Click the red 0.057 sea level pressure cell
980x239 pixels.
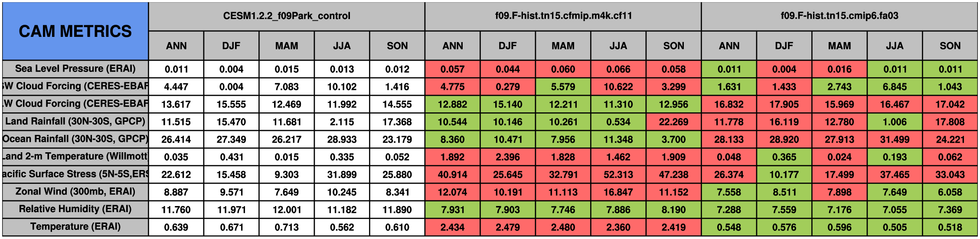pyautogui.click(x=453, y=69)
